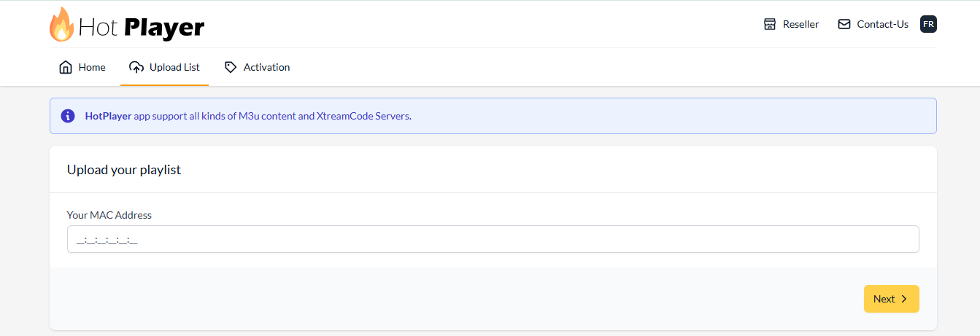Switch language with the FR badge
The height and width of the screenshot is (336, 980).
point(928,24)
